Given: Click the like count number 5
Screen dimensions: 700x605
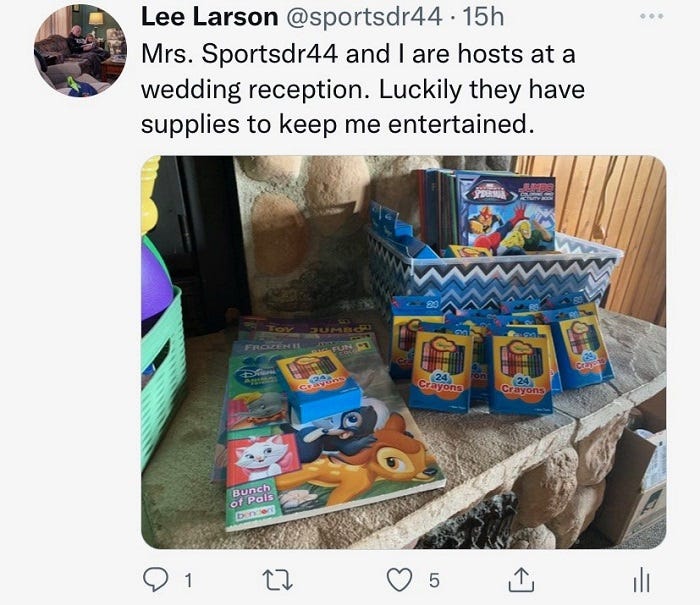Looking at the screenshot, I should [x=434, y=580].
